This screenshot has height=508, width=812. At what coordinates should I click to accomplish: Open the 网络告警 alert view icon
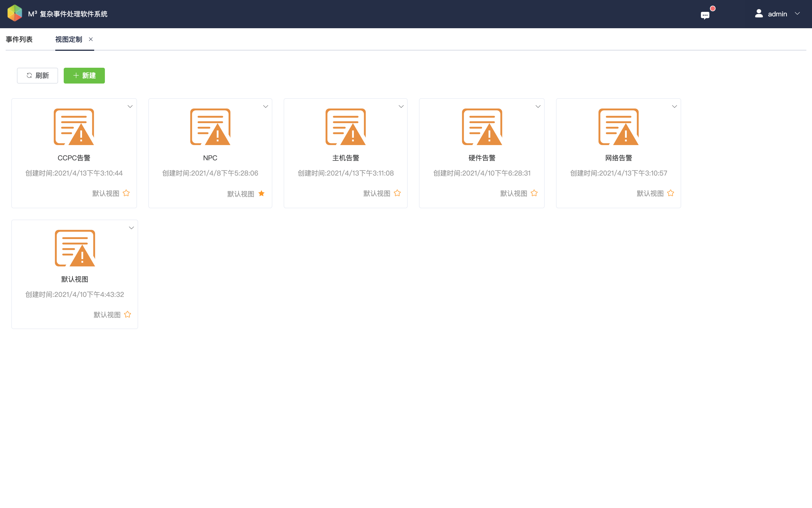[618, 127]
